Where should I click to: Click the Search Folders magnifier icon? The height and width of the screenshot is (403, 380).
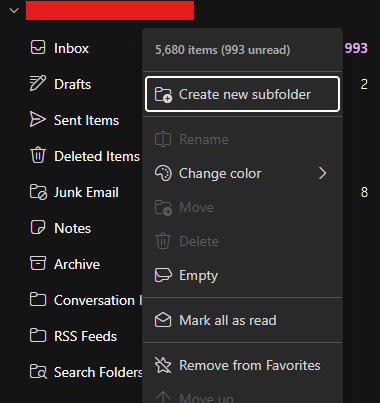(38, 372)
